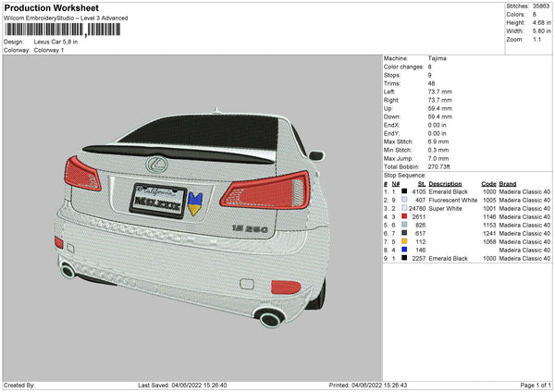The width and height of the screenshot is (555, 392).
Task: Click the California license plate in the design
Action: [x=158, y=201]
